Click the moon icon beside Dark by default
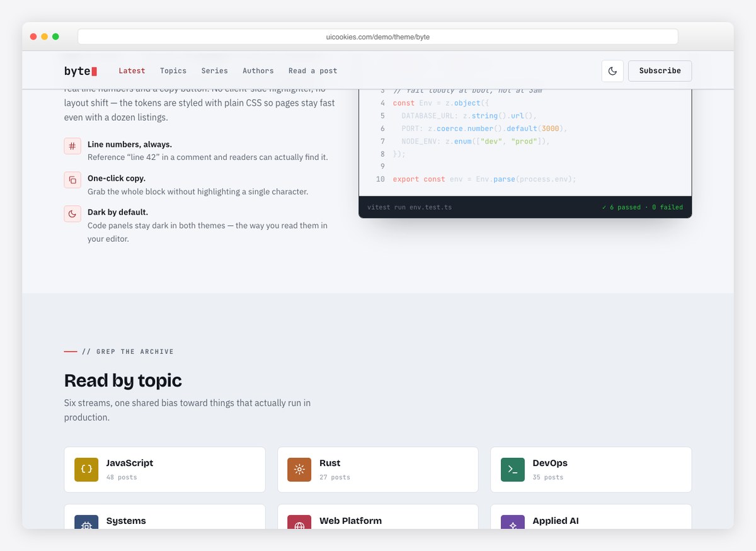This screenshot has height=551, width=756. (x=72, y=214)
